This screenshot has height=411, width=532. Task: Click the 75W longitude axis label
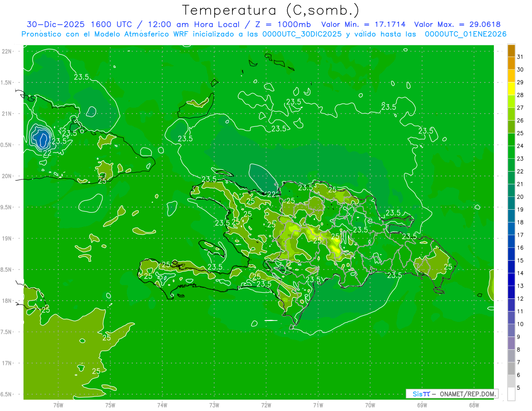pyautogui.click(x=110, y=405)
